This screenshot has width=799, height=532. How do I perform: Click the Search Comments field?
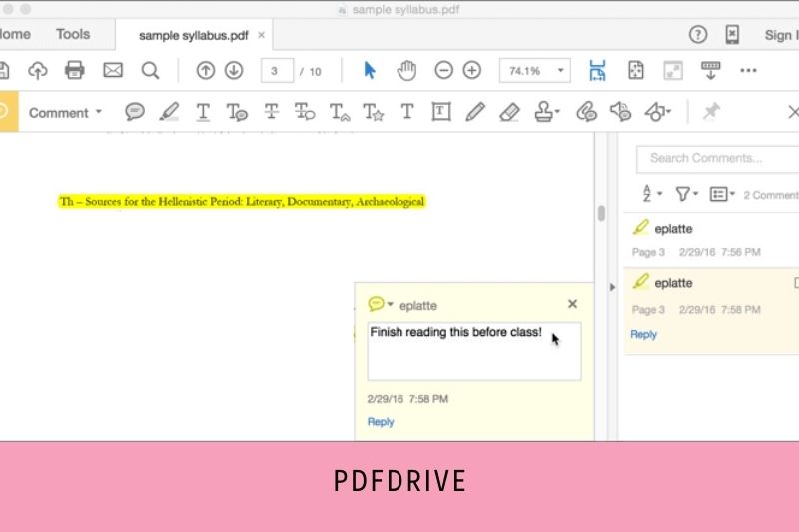717,159
